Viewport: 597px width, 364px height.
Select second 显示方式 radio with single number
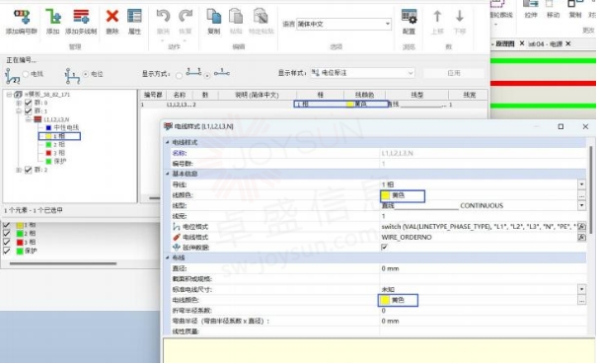tap(207, 76)
